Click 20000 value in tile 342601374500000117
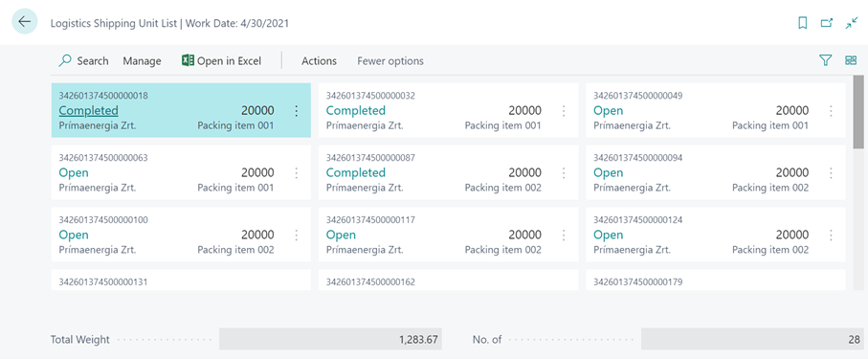Image resolution: width=868 pixels, height=359 pixels. 524,235
